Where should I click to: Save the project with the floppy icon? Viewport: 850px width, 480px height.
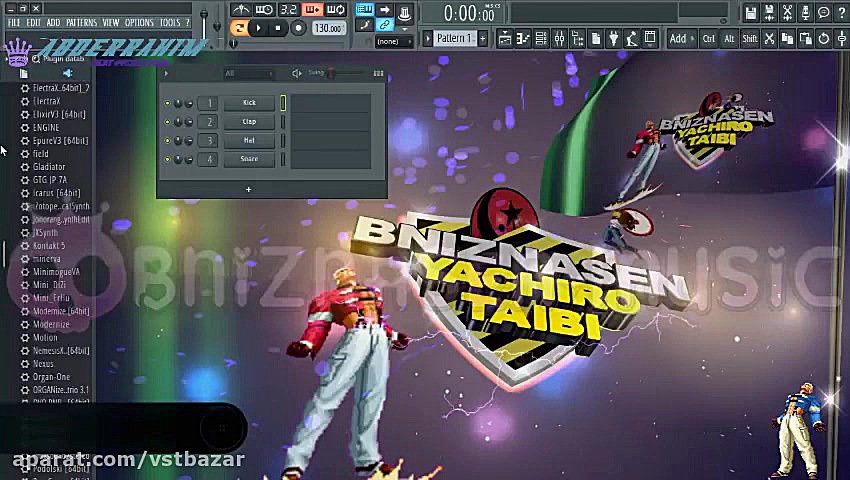tap(751, 13)
